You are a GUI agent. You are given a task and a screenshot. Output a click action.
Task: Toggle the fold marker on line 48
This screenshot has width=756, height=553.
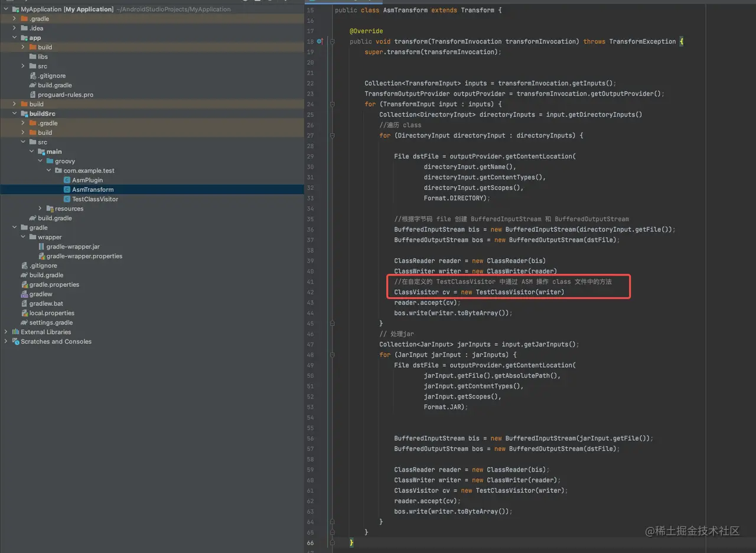tap(333, 355)
